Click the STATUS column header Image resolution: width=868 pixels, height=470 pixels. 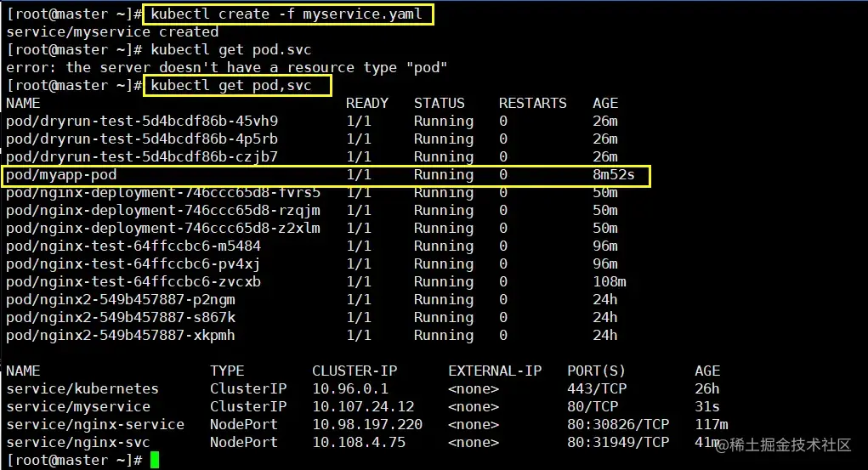coord(440,103)
